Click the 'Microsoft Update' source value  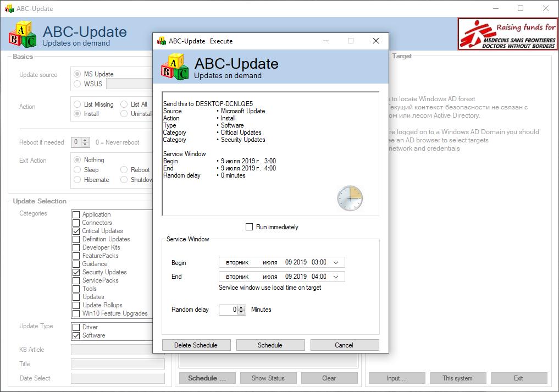coord(243,111)
